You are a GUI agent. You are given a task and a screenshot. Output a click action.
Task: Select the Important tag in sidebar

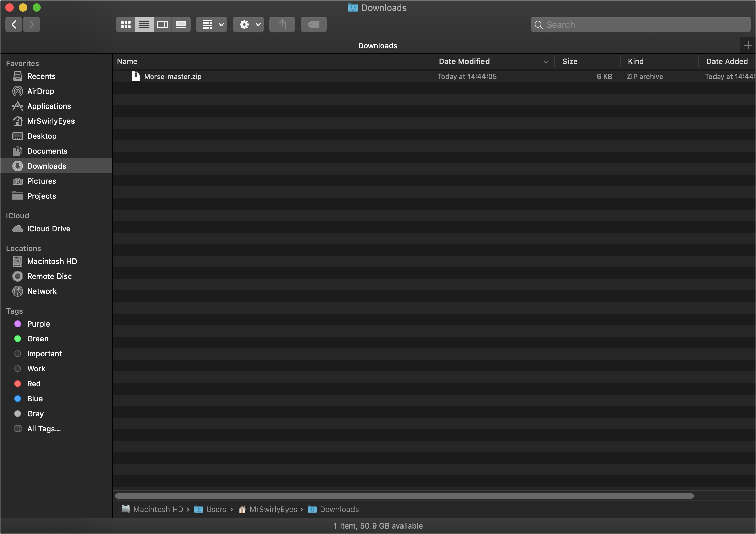44,354
